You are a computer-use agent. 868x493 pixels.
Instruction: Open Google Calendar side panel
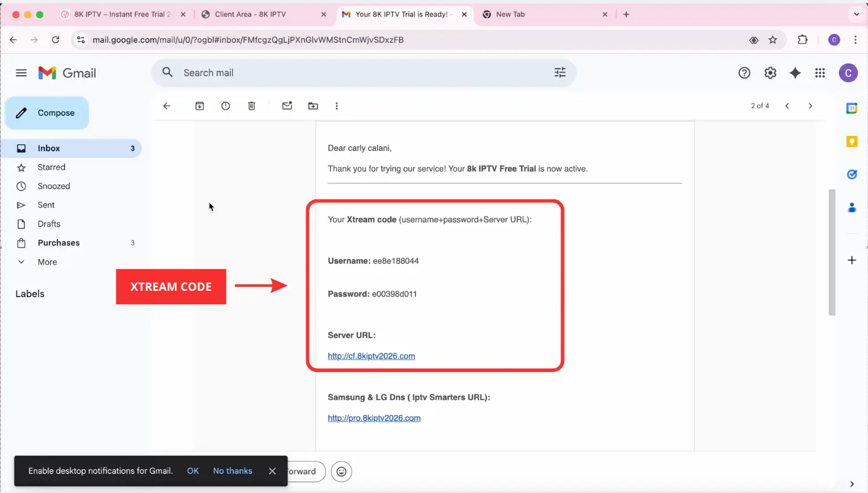[x=852, y=108]
